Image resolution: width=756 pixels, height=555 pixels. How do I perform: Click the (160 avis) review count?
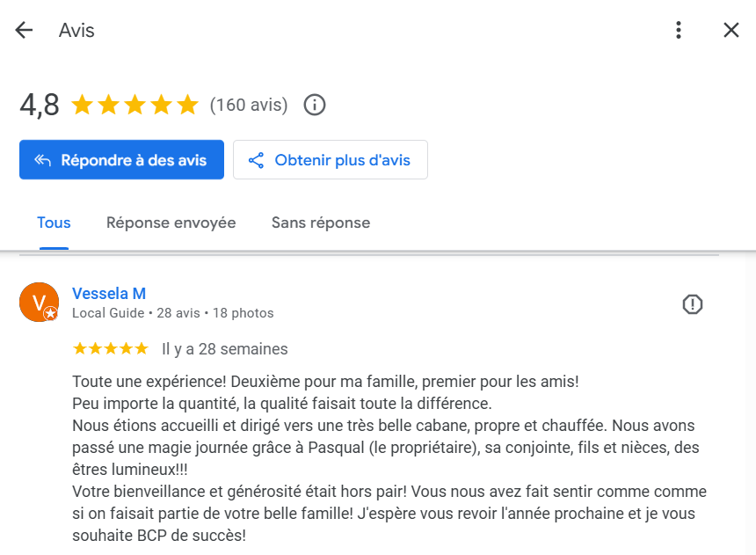pyautogui.click(x=249, y=106)
